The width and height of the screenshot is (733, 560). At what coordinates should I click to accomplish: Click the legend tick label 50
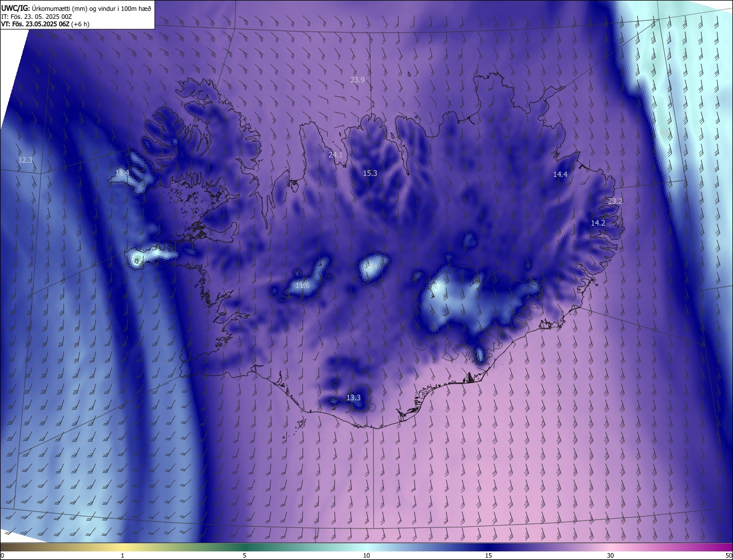pyautogui.click(x=728, y=555)
